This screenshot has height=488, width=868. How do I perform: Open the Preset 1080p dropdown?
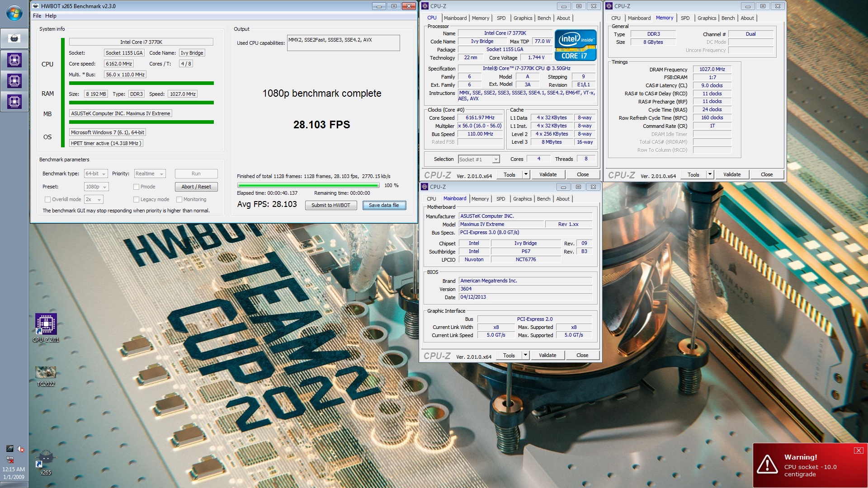[x=96, y=187]
